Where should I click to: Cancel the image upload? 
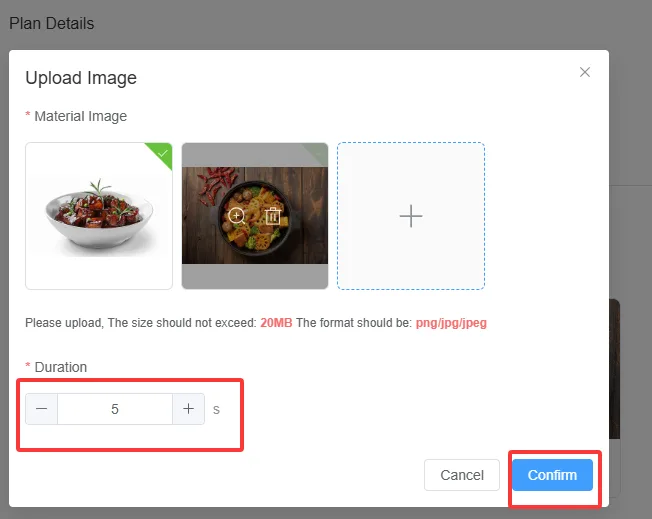[462, 475]
